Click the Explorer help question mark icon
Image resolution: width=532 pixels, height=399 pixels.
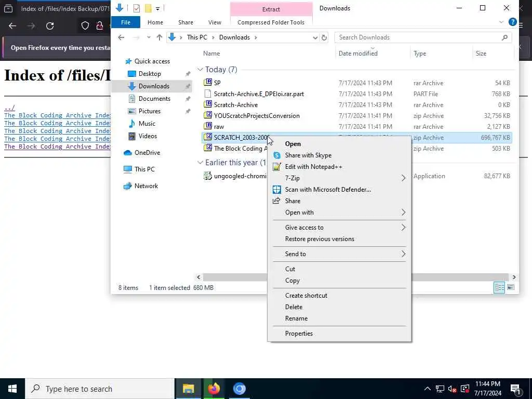(x=513, y=22)
